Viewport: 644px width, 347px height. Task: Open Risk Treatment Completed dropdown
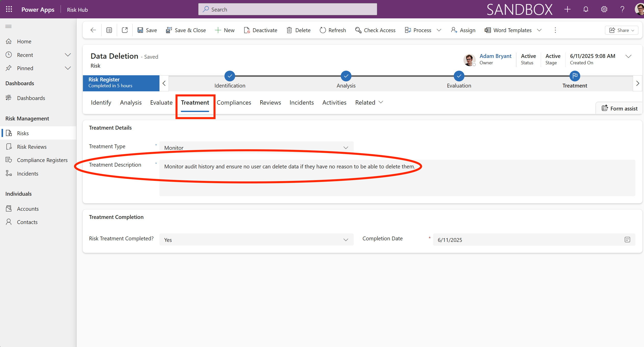click(x=256, y=240)
